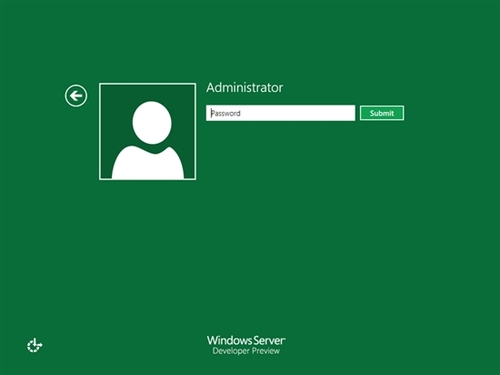Click the Submit button

(382, 113)
